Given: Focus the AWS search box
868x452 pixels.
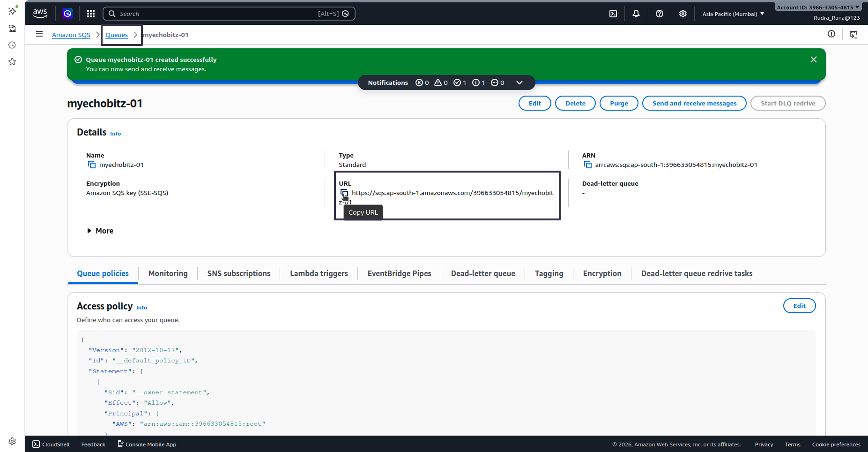Looking at the screenshot, I should coord(229,14).
